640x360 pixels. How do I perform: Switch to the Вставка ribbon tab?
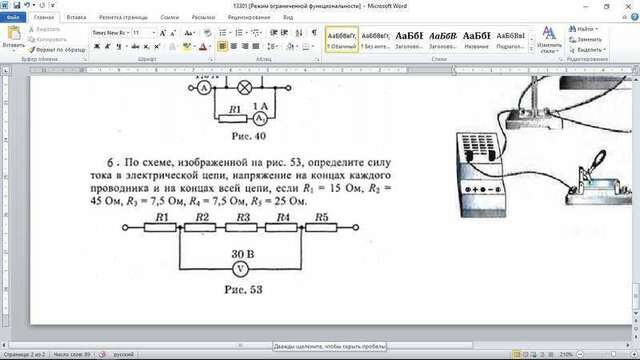pos(76,18)
